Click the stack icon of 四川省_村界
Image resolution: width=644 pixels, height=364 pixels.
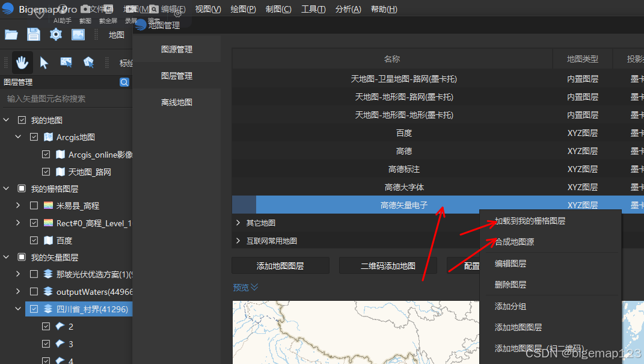(x=48, y=309)
